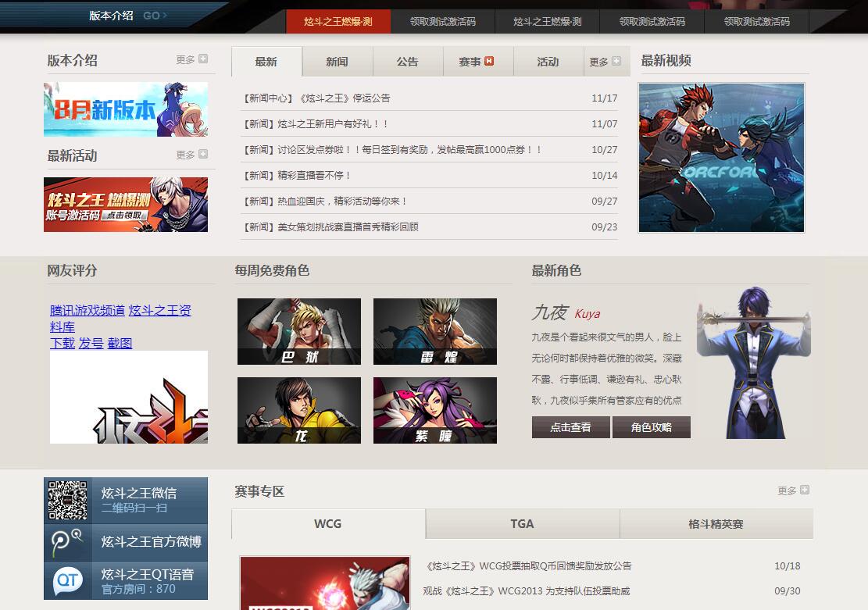Viewport: 868px width, 610px height.
Task: Open news 热血迎国庆，精彩活动等你来
Action: pos(325,201)
